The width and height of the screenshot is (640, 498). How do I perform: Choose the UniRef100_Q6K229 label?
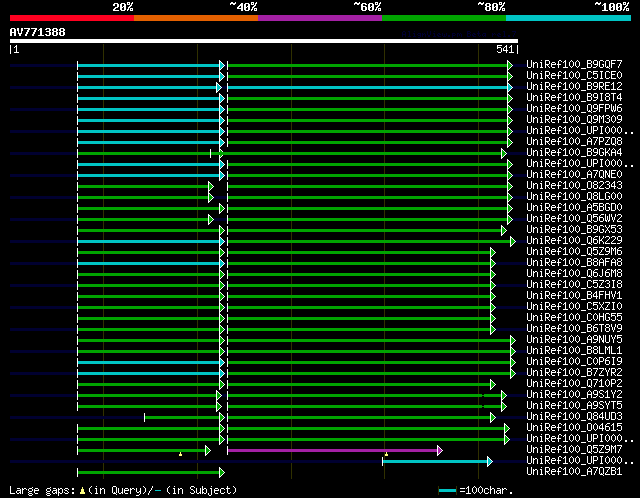coord(574,241)
